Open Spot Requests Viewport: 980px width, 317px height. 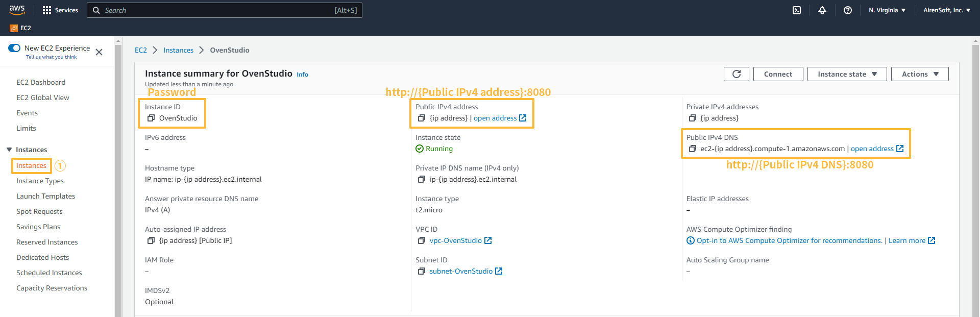[x=39, y=211]
